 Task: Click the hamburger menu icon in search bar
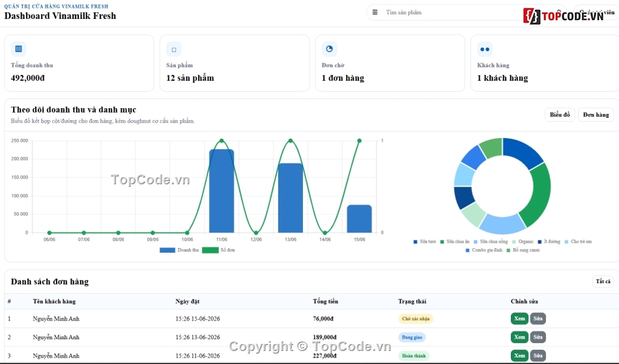(x=375, y=12)
